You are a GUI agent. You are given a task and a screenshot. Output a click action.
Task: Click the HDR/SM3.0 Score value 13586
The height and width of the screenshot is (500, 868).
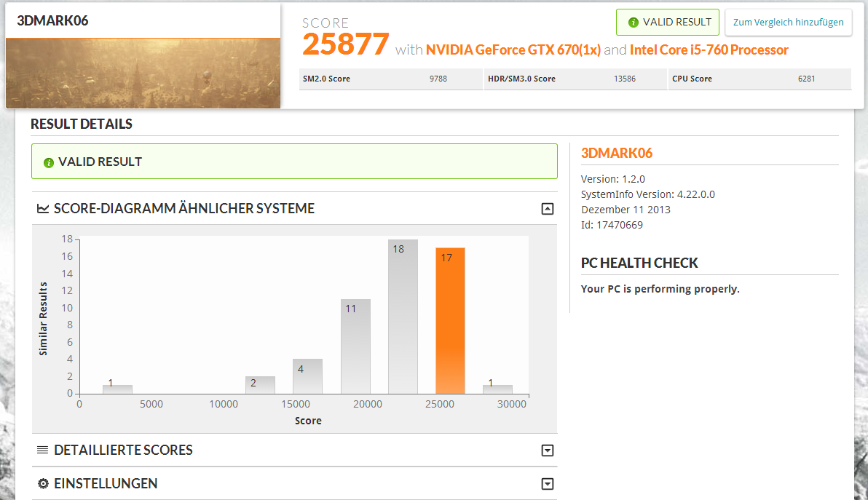point(625,79)
